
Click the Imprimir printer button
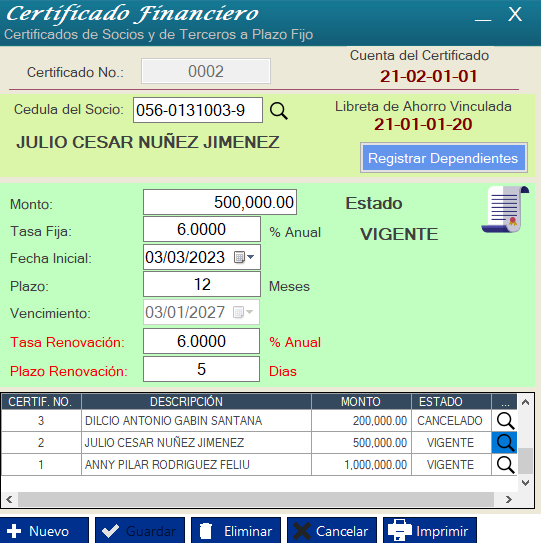[x=430, y=531]
